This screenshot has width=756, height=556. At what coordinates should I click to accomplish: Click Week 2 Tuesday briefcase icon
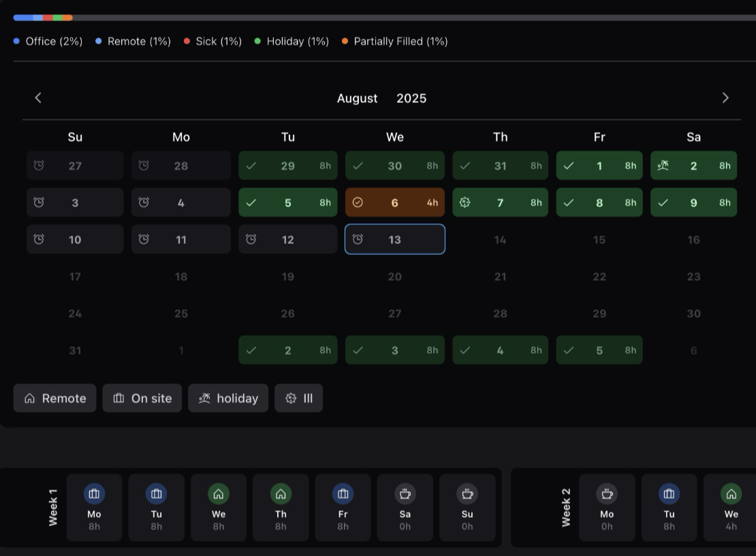pyautogui.click(x=669, y=494)
